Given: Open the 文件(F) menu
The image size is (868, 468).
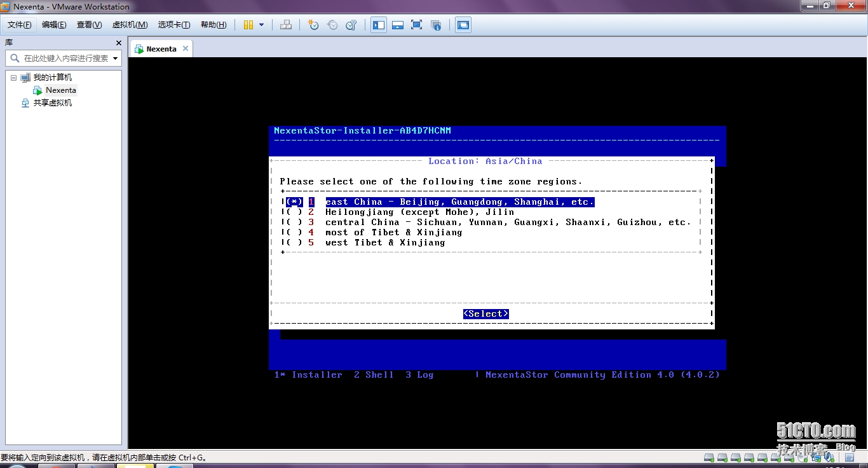Looking at the screenshot, I should pos(20,25).
